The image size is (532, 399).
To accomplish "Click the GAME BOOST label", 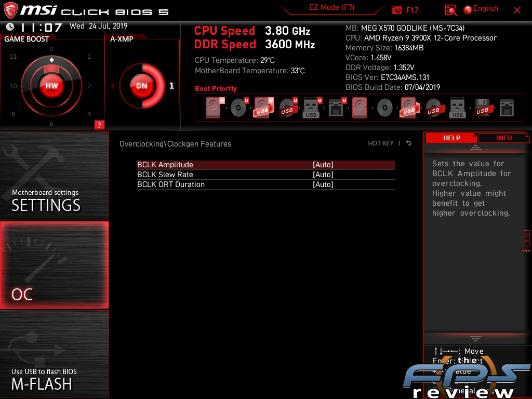I will [x=26, y=39].
